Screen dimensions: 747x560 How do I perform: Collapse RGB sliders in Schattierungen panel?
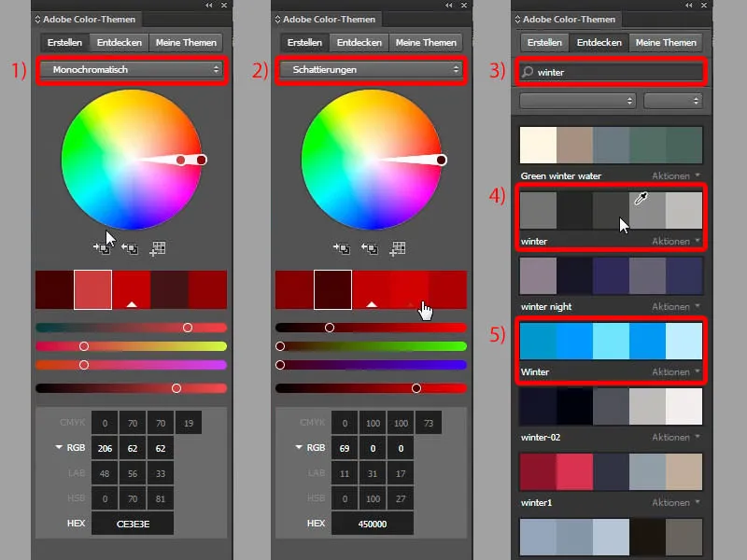coord(299,447)
